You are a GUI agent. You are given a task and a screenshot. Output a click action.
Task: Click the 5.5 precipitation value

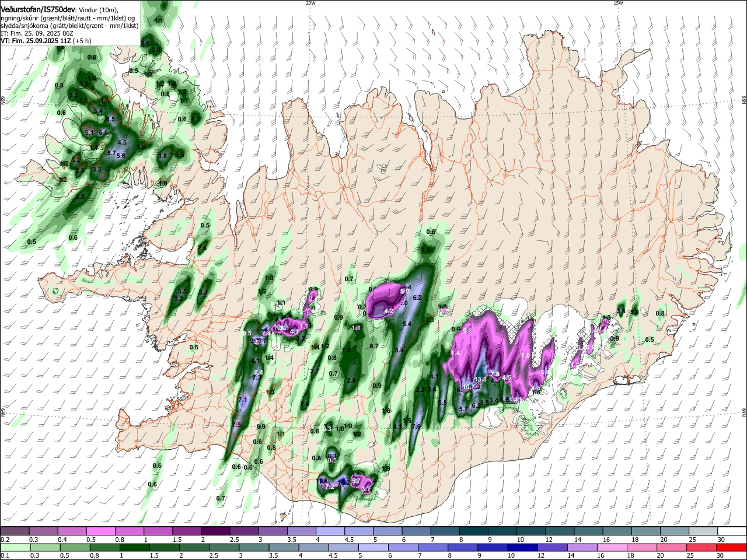click(442, 402)
